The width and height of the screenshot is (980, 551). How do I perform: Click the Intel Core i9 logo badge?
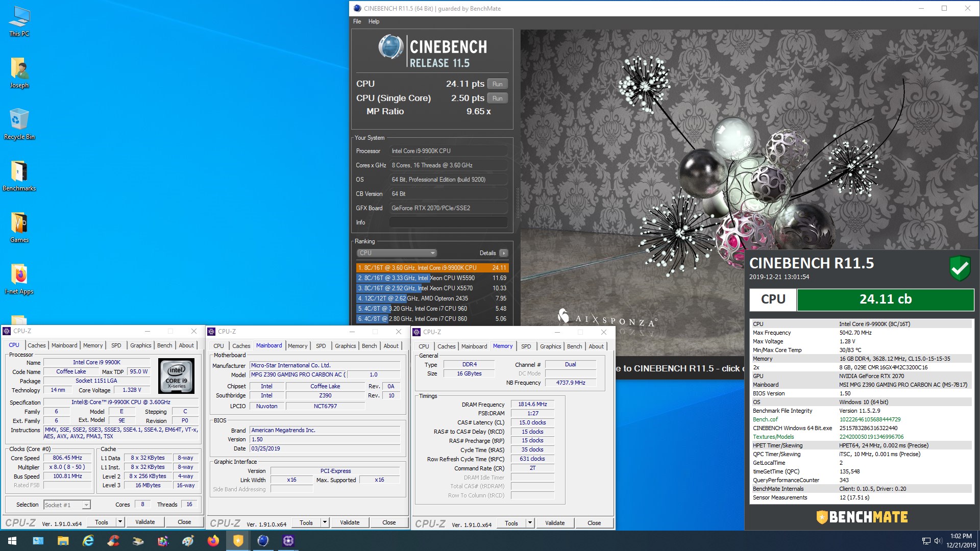pos(176,376)
